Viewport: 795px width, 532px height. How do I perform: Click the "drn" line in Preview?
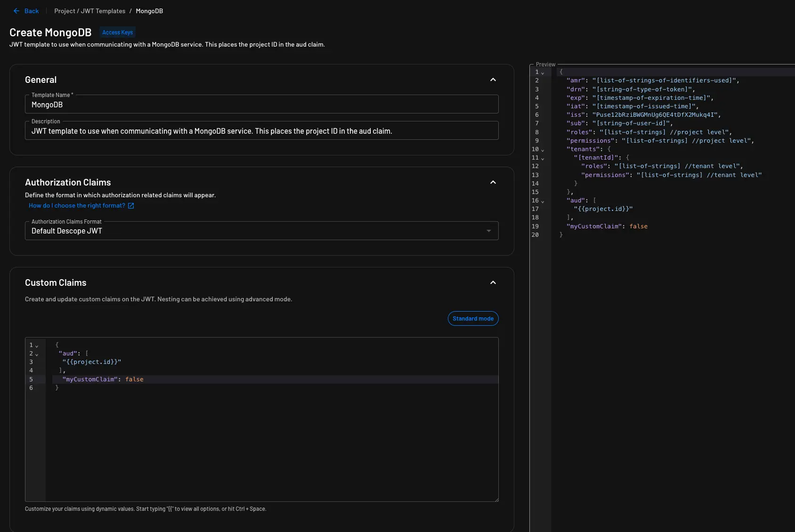[x=631, y=89]
